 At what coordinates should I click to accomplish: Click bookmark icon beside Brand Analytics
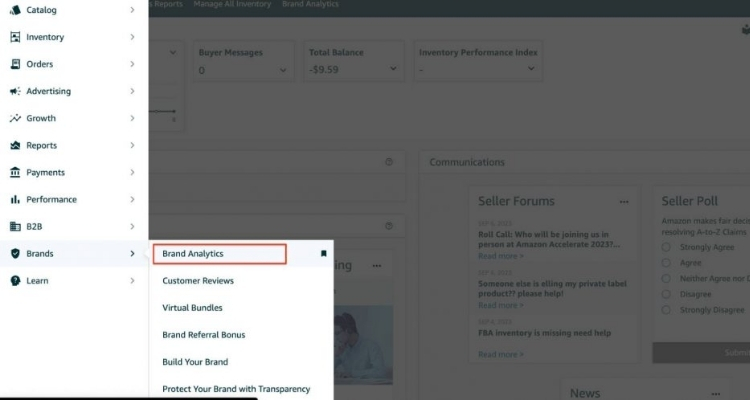tap(324, 254)
